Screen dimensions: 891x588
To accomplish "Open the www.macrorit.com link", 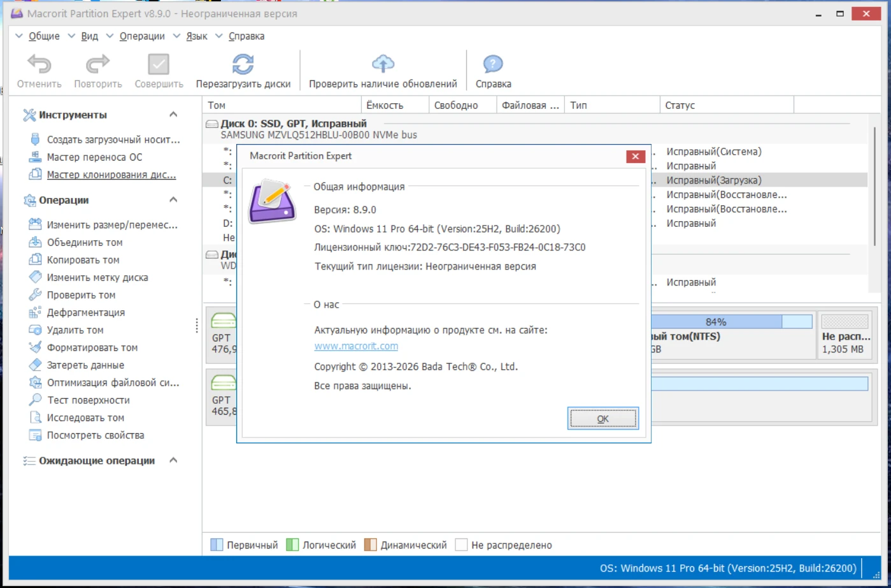I will 356,347.
